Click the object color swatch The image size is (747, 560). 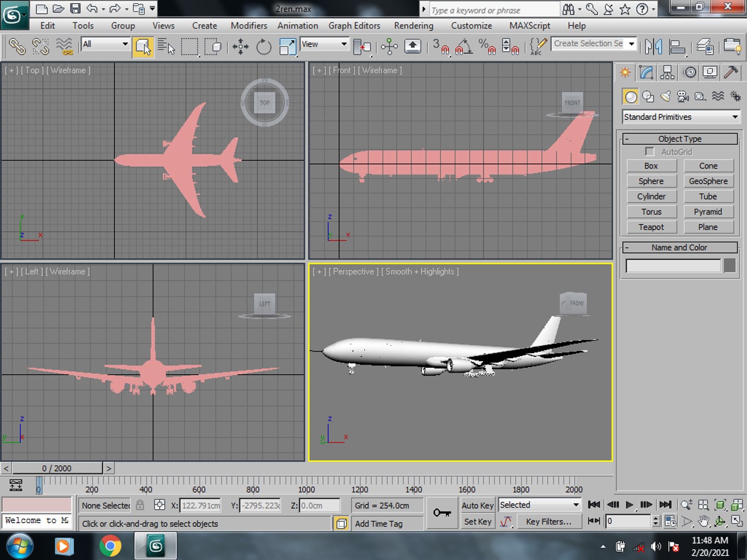click(730, 265)
